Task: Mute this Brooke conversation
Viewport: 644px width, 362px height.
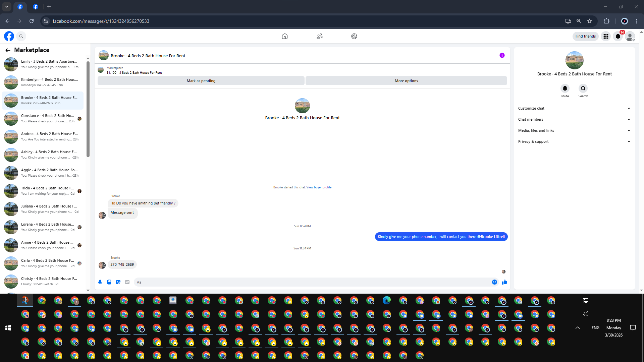Action: tap(565, 88)
